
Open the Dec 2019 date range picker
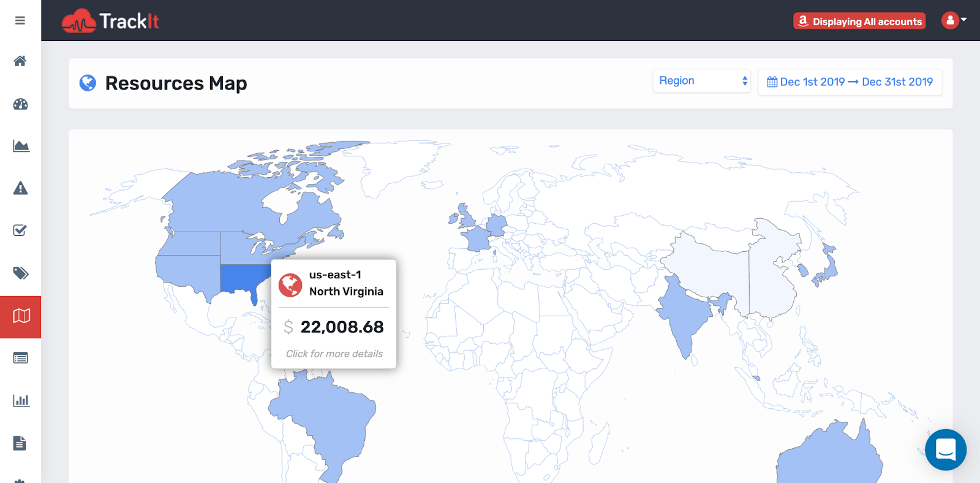tap(850, 82)
